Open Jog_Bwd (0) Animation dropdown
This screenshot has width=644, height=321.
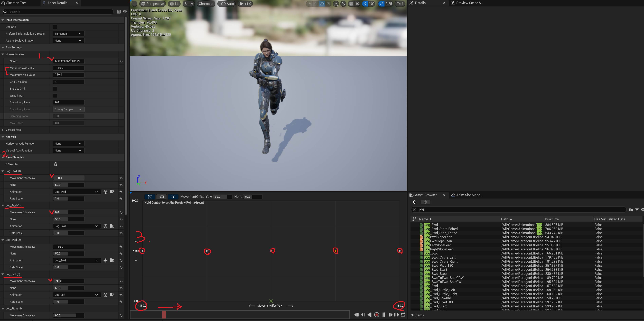point(77,192)
